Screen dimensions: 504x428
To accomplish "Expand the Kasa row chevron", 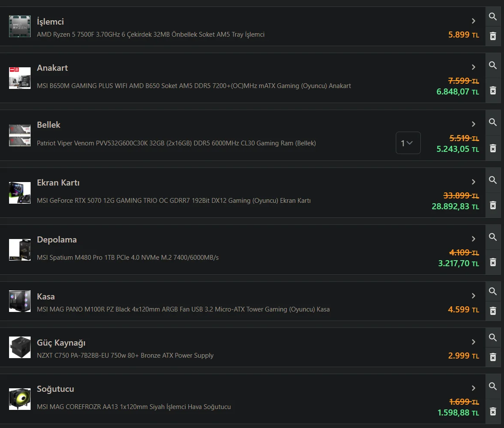I will coord(473,296).
